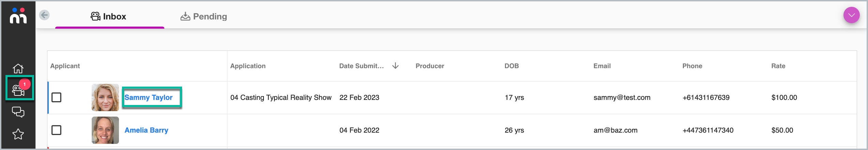
Task: Open Amelia Barry's applicant profile link
Action: pyautogui.click(x=146, y=130)
